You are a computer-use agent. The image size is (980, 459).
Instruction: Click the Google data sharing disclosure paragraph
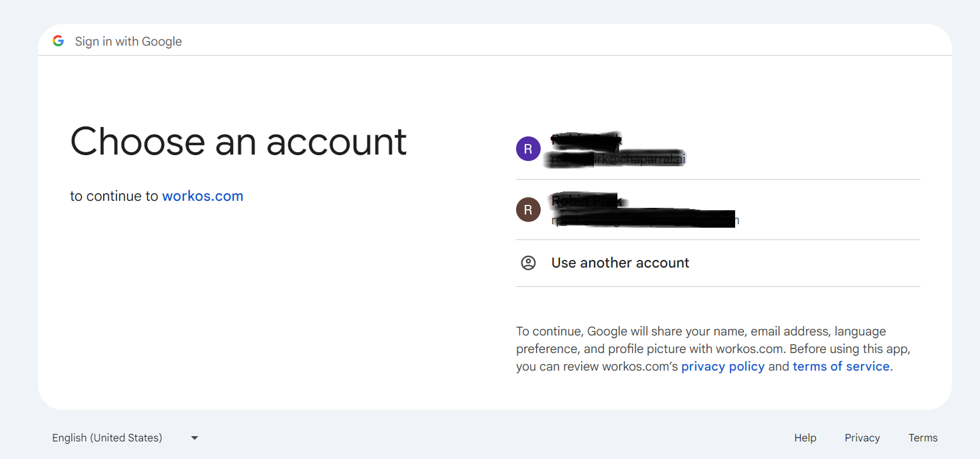pyautogui.click(x=712, y=349)
